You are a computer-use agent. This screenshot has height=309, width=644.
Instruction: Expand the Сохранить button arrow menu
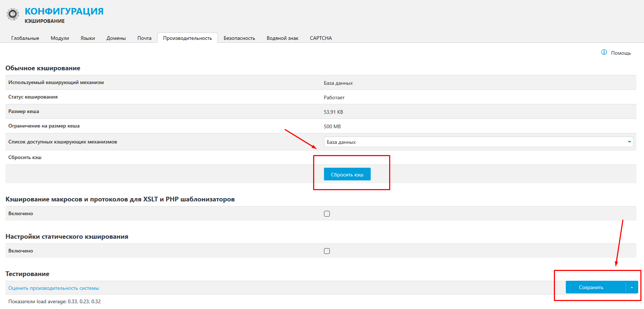pos(632,287)
